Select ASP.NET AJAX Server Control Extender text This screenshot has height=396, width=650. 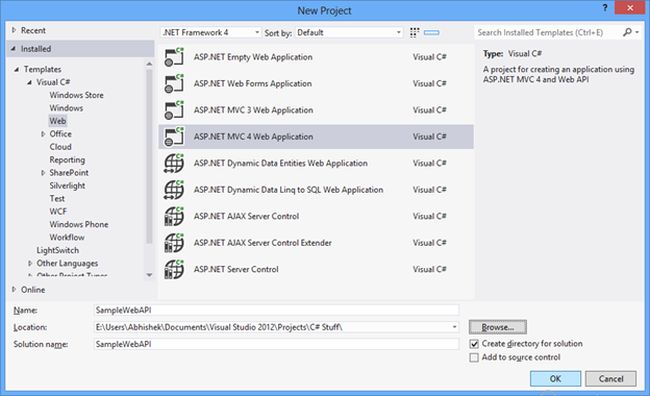pyautogui.click(x=262, y=243)
